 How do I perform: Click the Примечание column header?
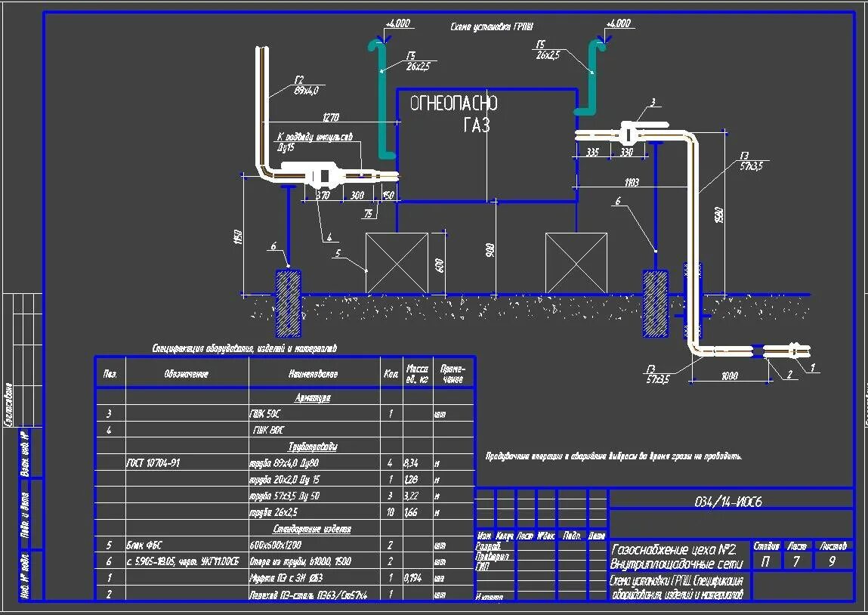coord(453,374)
